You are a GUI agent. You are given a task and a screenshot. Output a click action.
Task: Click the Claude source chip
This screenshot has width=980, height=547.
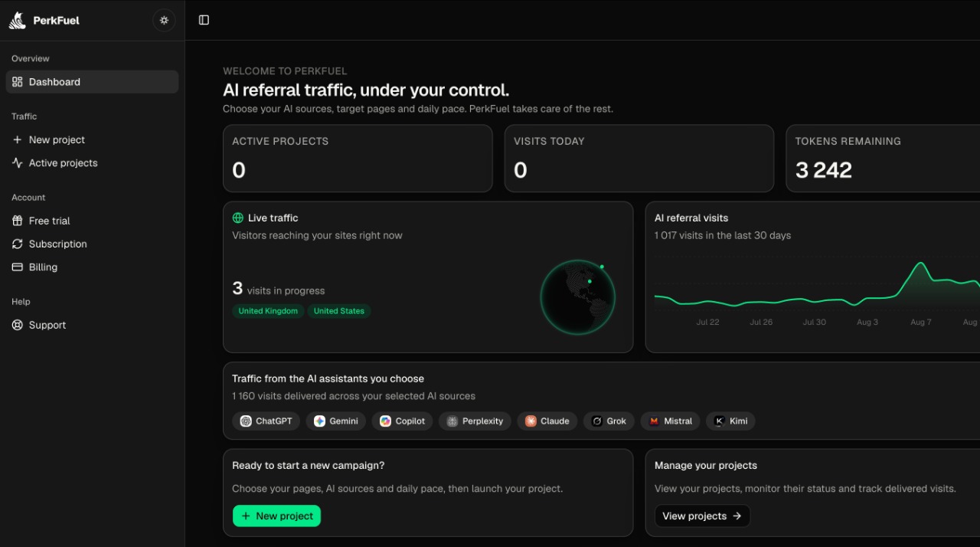(547, 421)
